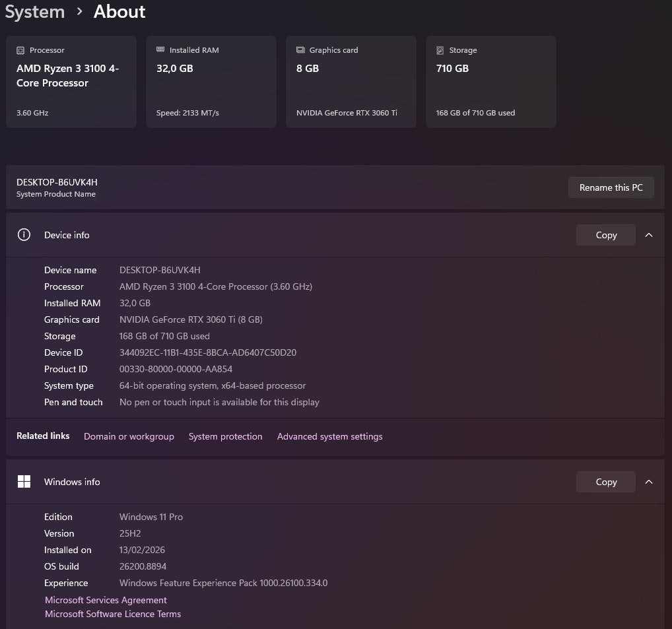Click the Storage drive icon
672x629 pixels.
(440, 51)
